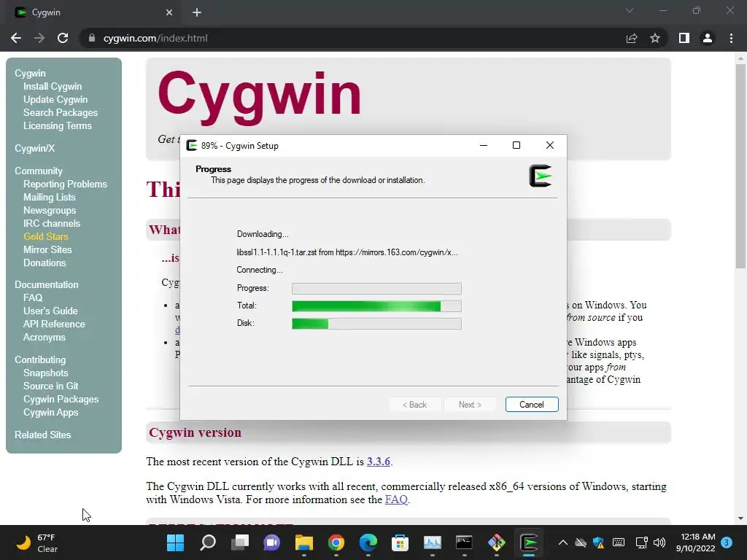
Task: Open the clock and date panel
Action: pos(695,542)
